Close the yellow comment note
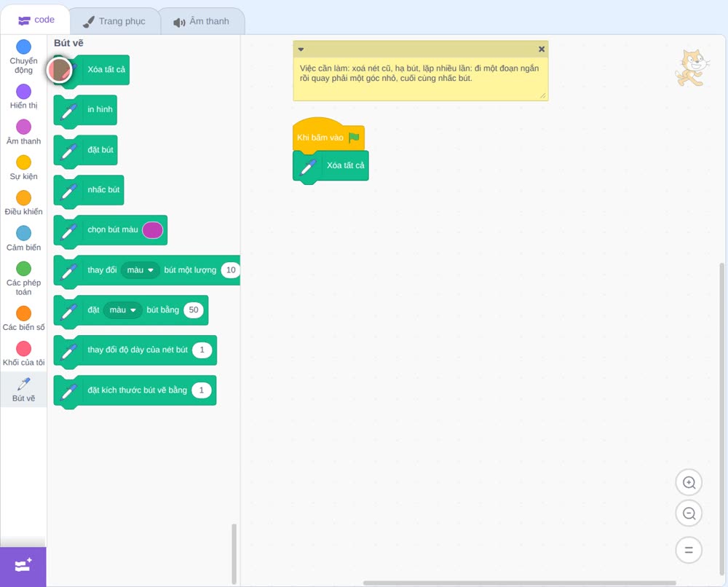Screen dimensions: 728x587 tap(542, 50)
